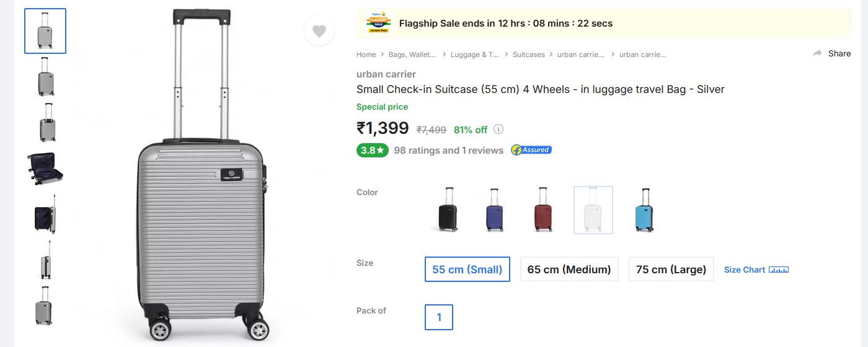Open the Suitcases breadcrumb category
The image size is (868, 347).
pos(528,55)
